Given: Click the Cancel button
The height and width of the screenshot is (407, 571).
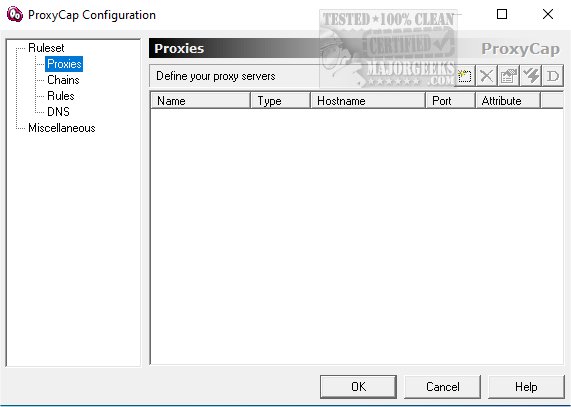Looking at the screenshot, I should click(442, 387).
